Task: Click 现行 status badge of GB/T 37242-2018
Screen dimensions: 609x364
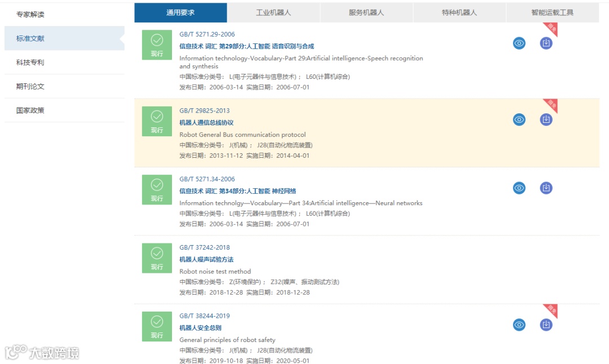Action: click(x=157, y=258)
